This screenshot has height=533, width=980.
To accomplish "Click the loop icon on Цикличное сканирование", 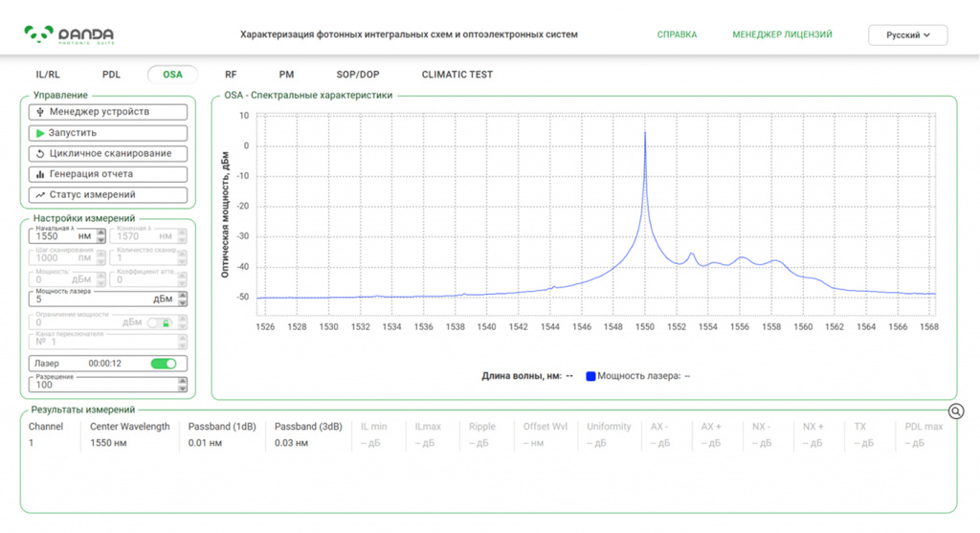I will [x=40, y=154].
